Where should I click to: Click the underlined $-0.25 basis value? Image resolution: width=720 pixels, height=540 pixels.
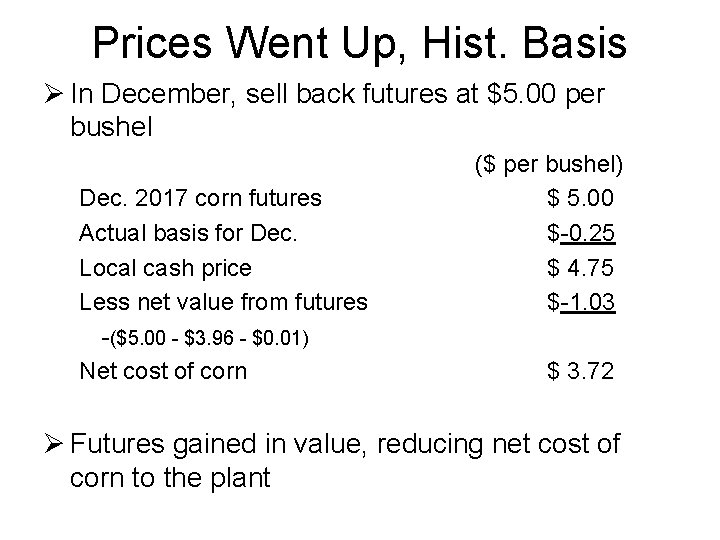(581, 233)
